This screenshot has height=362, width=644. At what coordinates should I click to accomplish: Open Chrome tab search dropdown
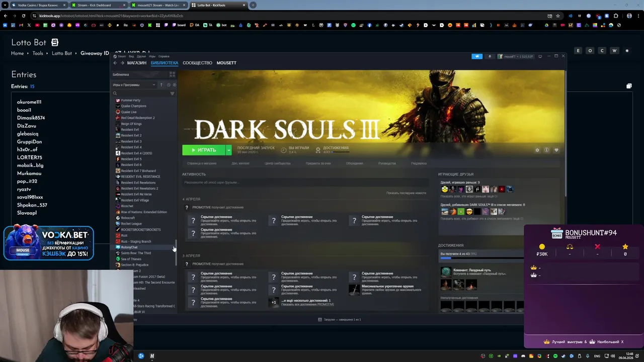5,5
